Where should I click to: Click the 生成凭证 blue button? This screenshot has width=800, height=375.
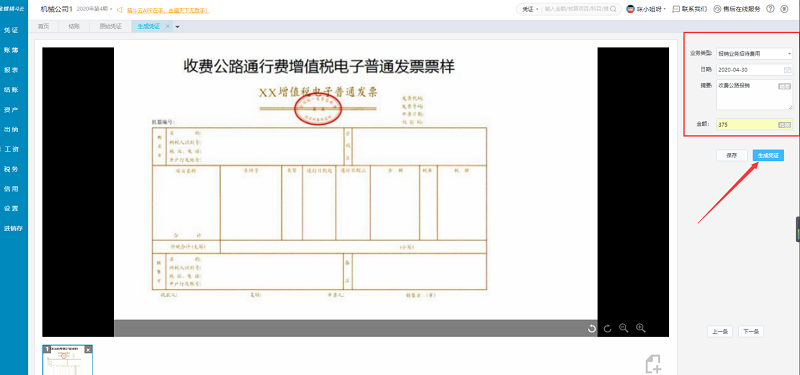pos(768,156)
